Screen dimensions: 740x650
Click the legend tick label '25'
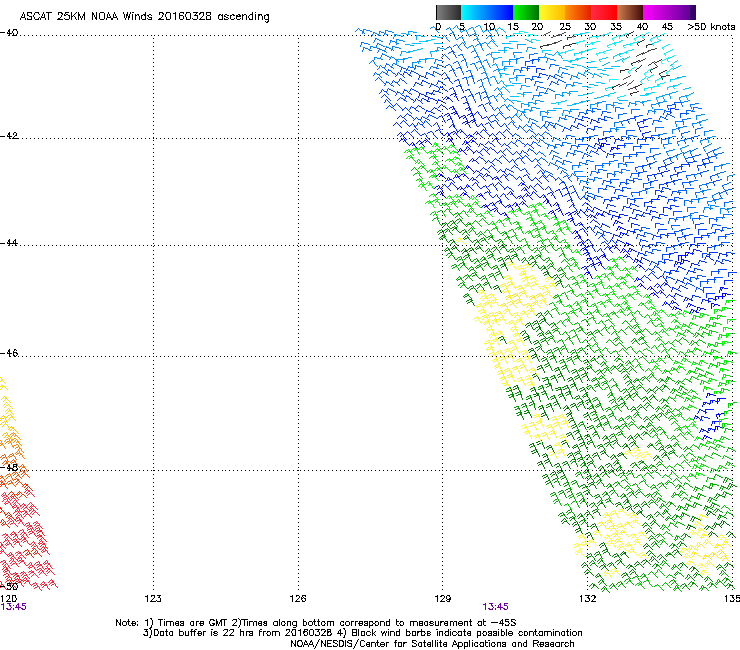565,27
